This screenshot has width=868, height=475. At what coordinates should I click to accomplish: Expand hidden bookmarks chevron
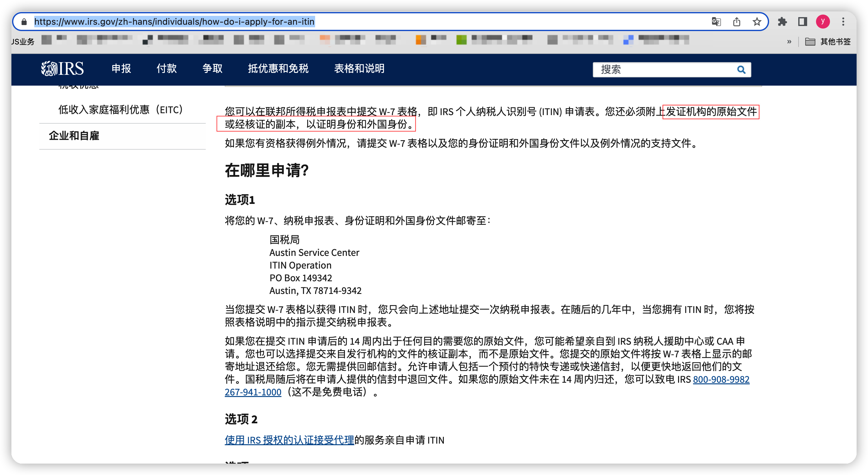789,42
